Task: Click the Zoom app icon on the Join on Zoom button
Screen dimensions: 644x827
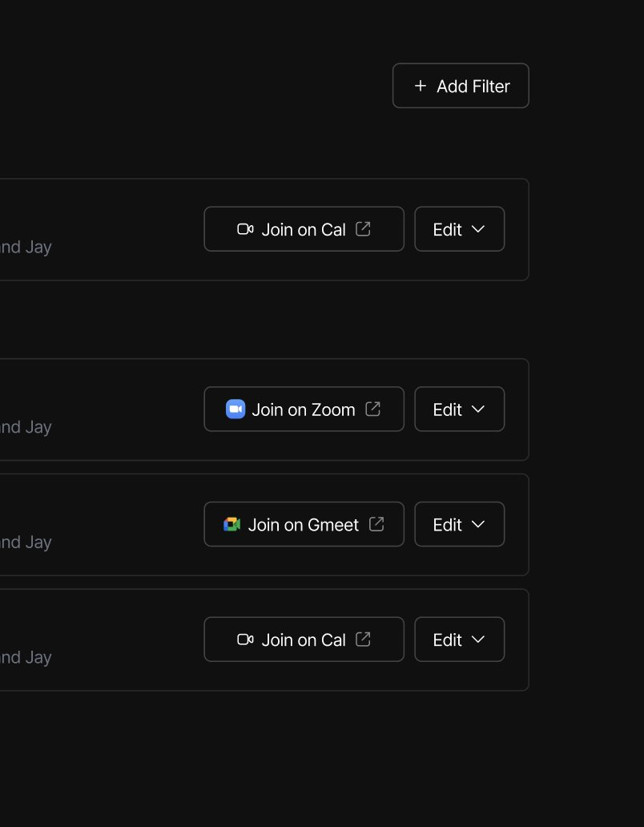Action: pos(234,409)
